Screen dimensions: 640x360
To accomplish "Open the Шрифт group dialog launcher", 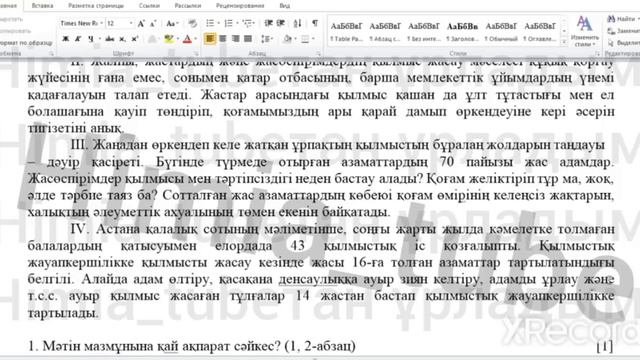I will 196,53.
